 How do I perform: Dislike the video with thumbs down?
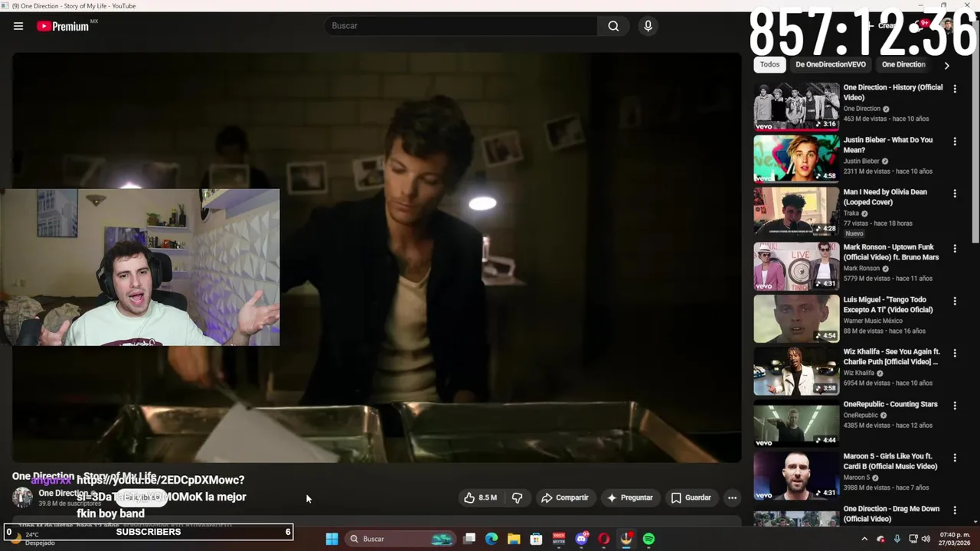517,497
